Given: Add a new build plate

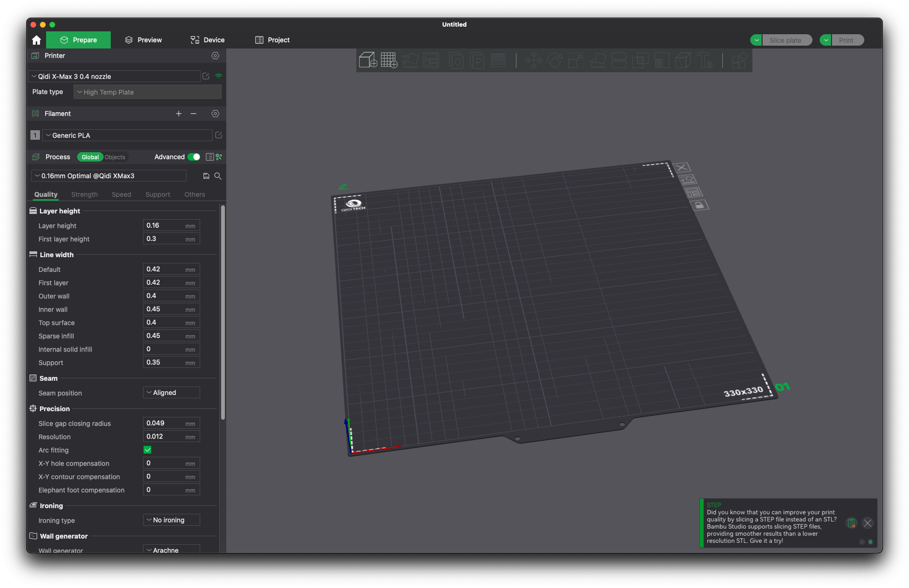Looking at the screenshot, I should (x=389, y=60).
